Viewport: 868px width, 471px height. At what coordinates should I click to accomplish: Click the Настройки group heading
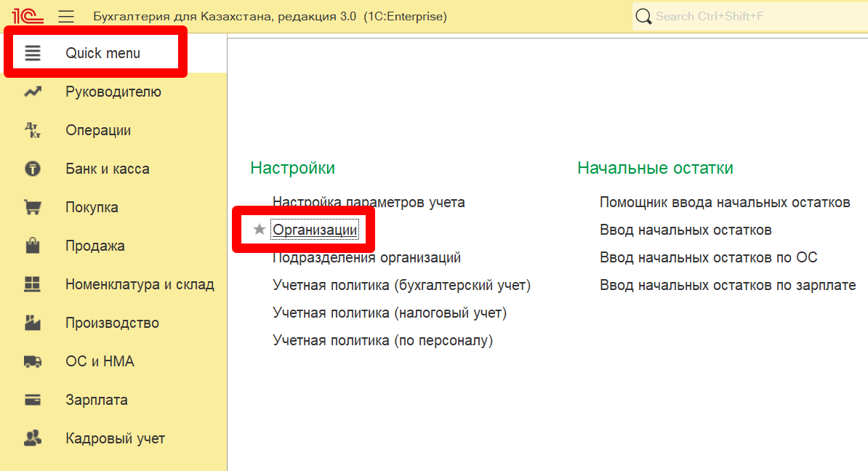(292, 168)
